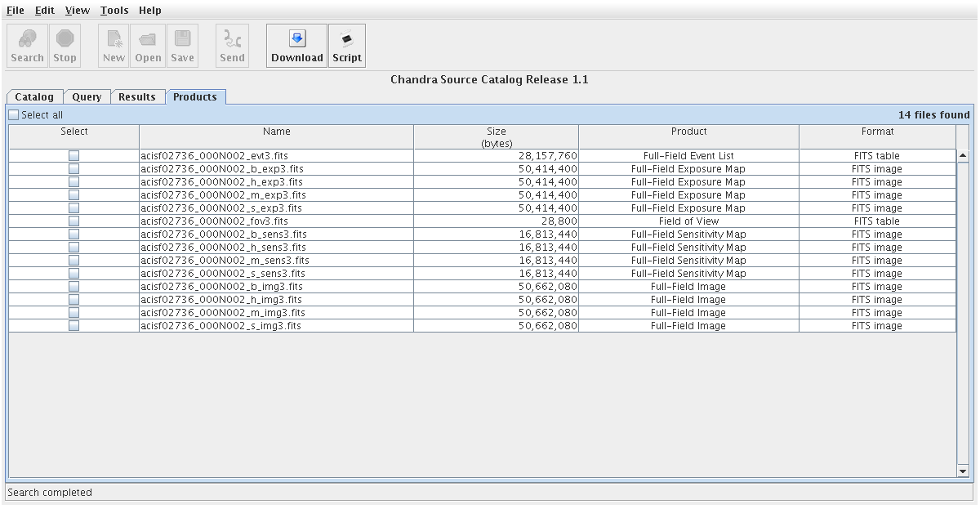Viewport: 980px width, 509px height.
Task: Open the File menu
Action: 16,11
